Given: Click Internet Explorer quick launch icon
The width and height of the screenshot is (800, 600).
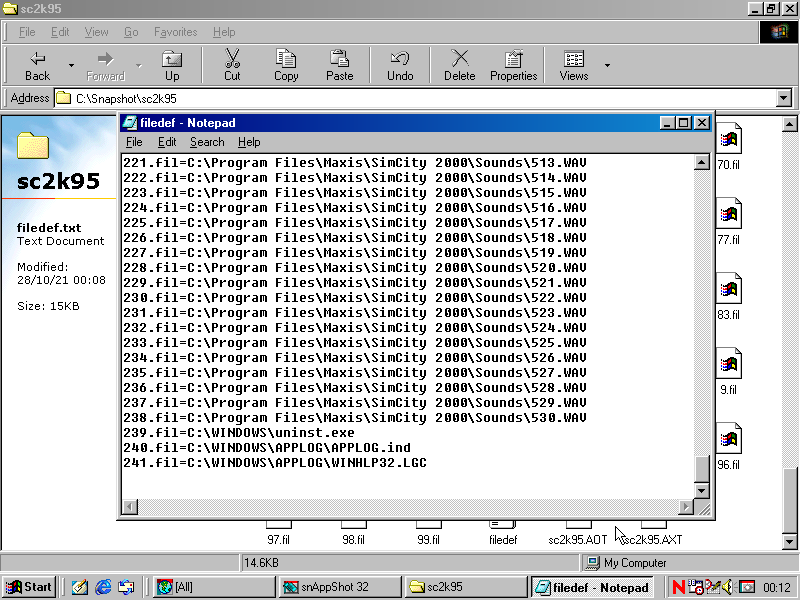Looking at the screenshot, I should [x=103, y=587].
